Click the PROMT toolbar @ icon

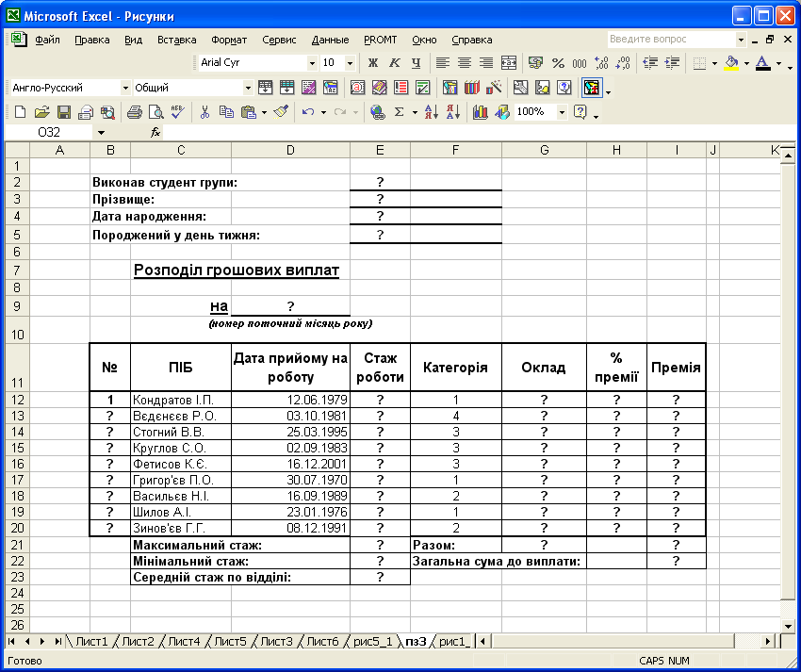[357, 88]
